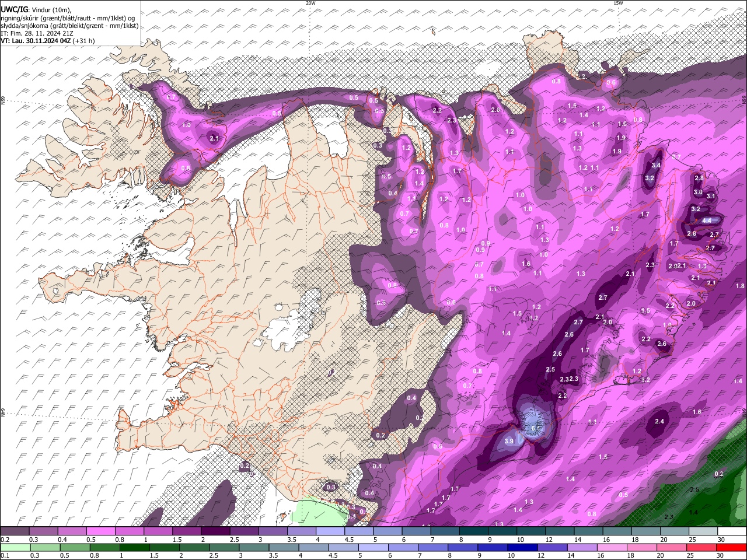The image size is (747, 560).
Task: Click the 4.4 precipitation value on the east coast
Action: point(707,220)
